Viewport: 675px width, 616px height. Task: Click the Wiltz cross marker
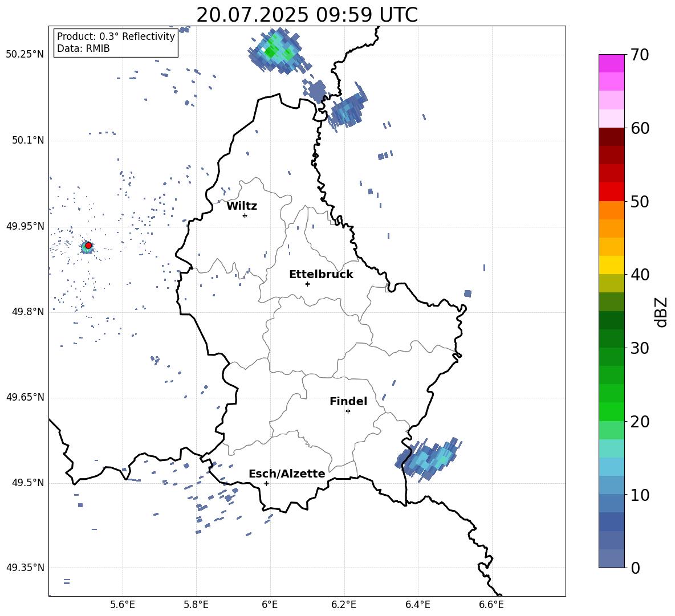point(245,215)
